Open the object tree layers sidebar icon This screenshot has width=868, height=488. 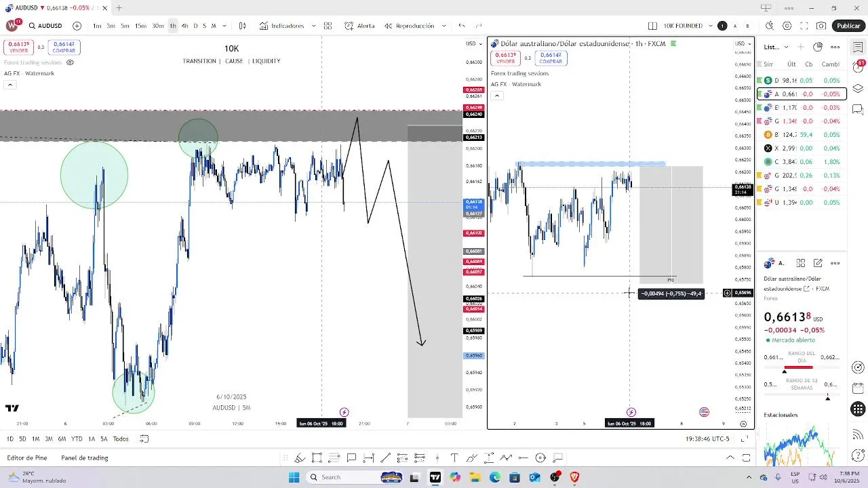[x=858, y=88]
